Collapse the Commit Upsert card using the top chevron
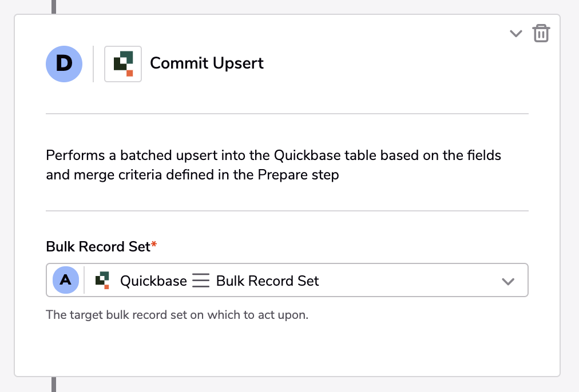This screenshot has width=579, height=392. pos(516,34)
